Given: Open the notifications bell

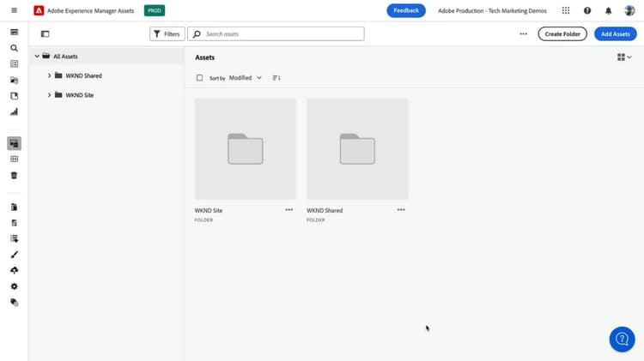Looking at the screenshot, I should click(x=608, y=10).
